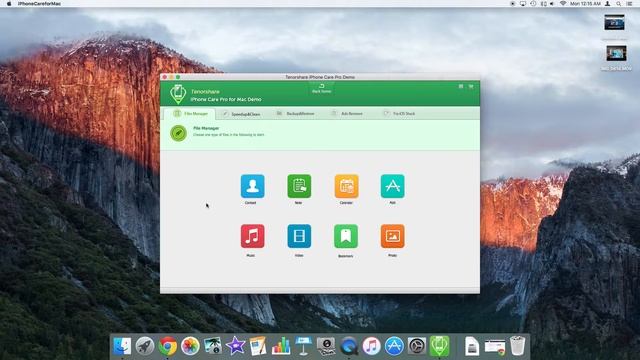Open iMovie from the dock
This screenshot has width=640, height=360.
[x=236, y=346]
